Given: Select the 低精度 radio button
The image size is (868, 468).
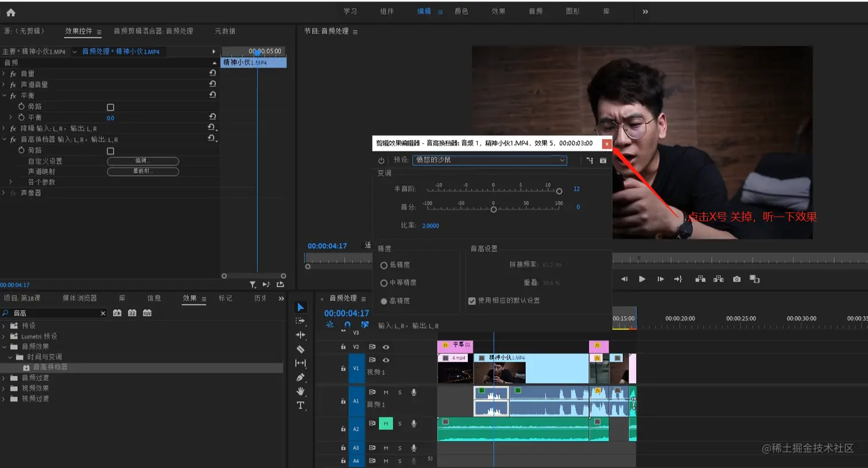Looking at the screenshot, I should [383, 265].
